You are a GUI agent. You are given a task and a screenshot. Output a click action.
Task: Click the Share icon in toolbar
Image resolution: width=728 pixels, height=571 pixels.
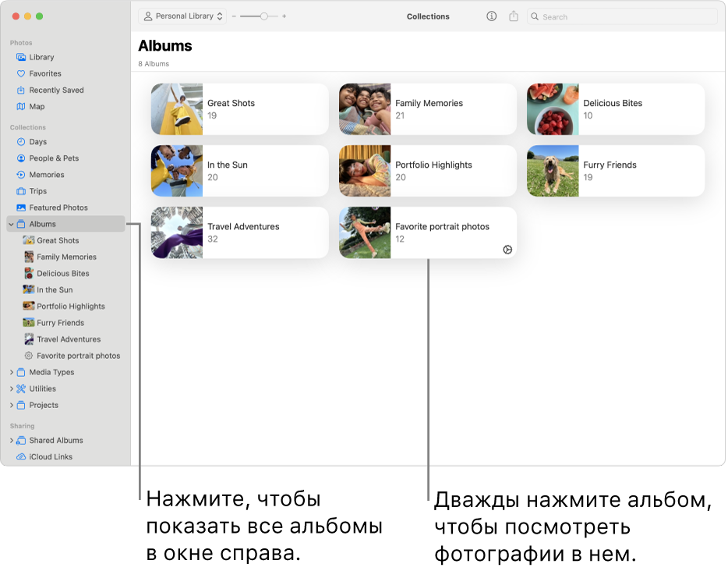click(514, 16)
